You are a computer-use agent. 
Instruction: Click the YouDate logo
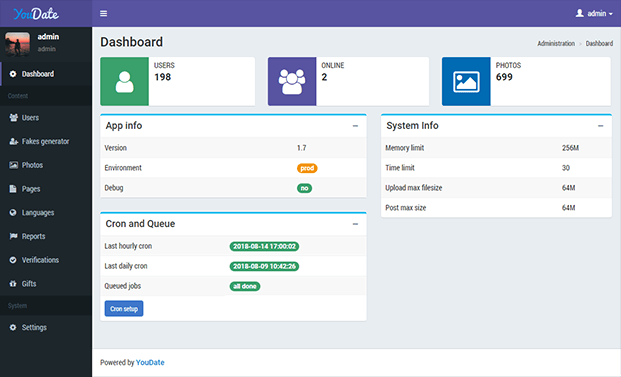coord(36,14)
